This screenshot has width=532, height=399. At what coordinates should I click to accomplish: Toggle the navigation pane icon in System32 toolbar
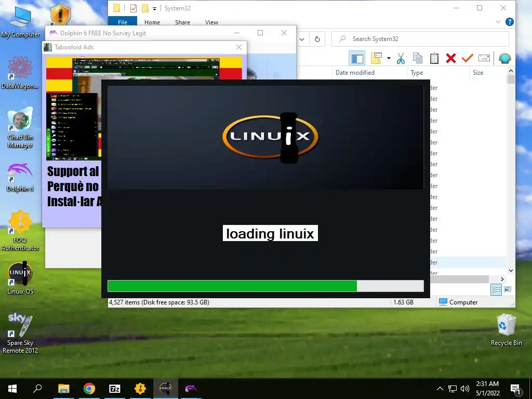click(357, 58)
